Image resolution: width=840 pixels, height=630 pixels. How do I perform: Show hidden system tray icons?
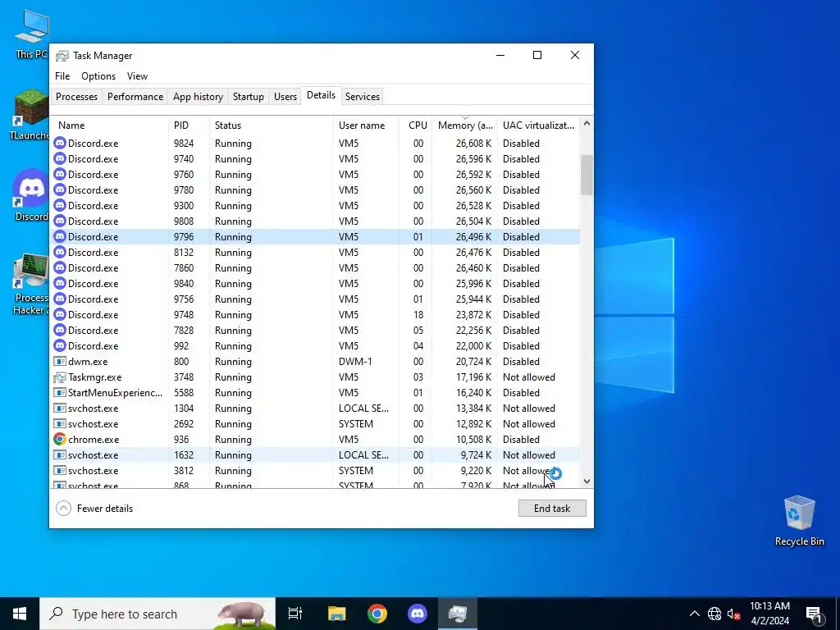(x=694, y=614)
